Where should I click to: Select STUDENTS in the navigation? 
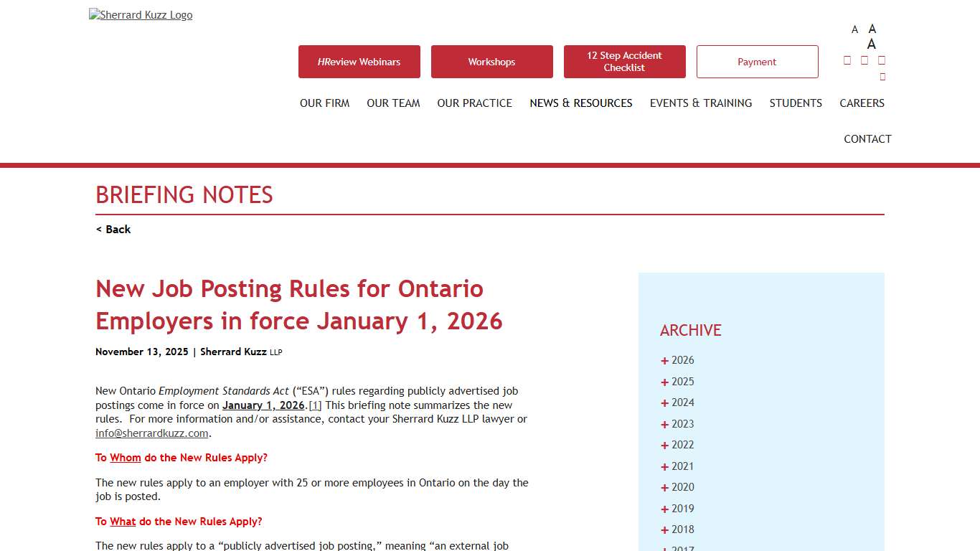click(796, 103)
